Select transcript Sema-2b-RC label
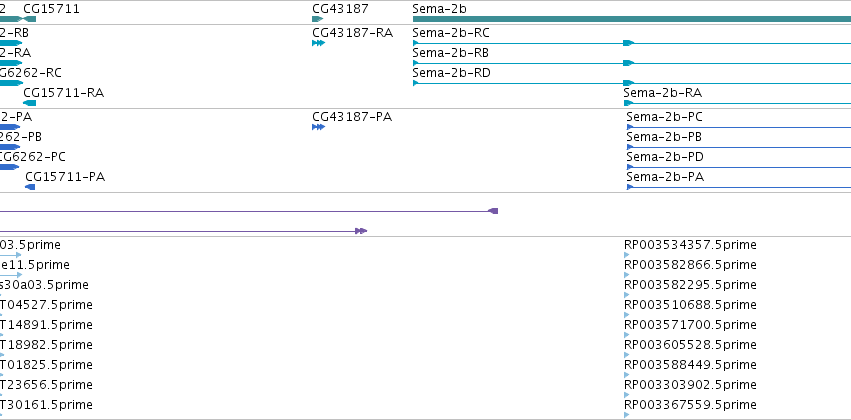The height and width of the screenshot is (420, 851). point(450,33)
